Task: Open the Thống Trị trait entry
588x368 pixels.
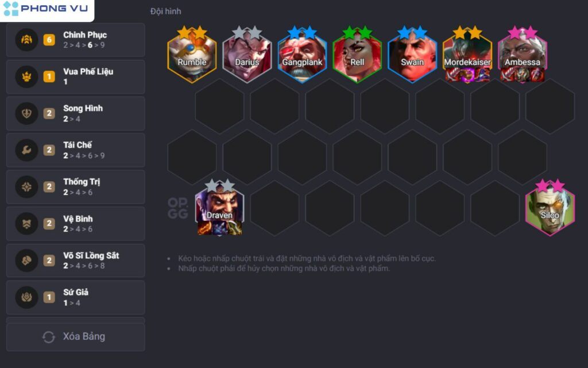Action: click(76, 187)
